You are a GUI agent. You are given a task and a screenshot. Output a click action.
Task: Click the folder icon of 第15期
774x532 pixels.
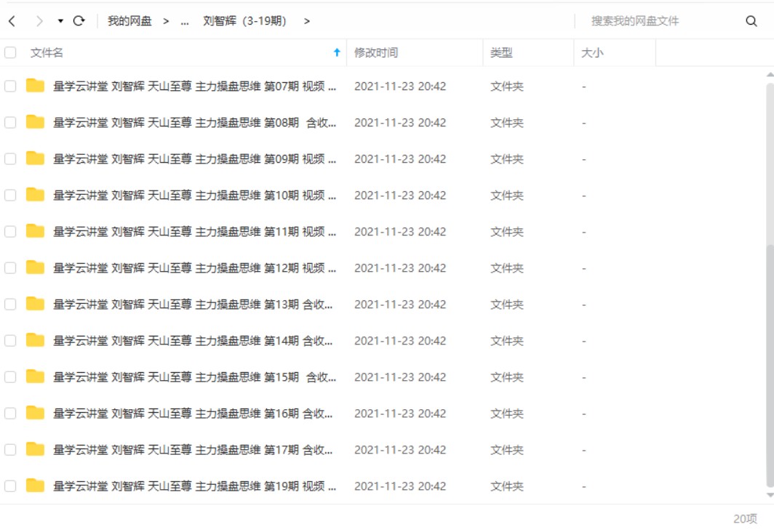(x=35, y=376)
